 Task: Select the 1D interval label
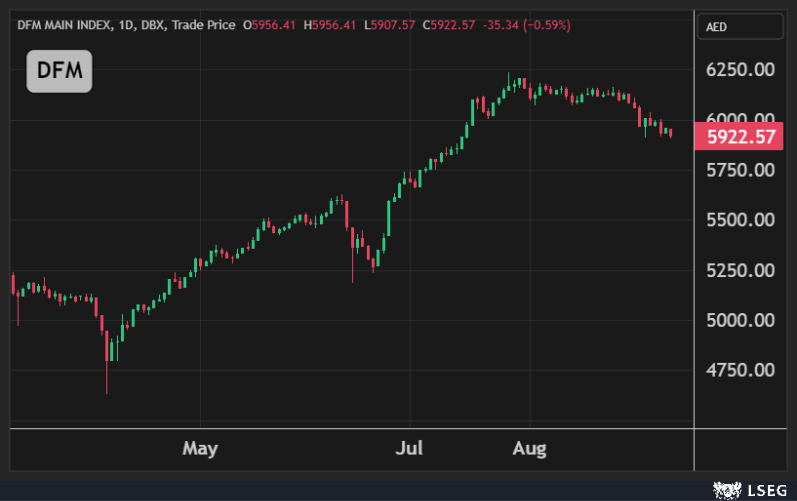point(127,24)
